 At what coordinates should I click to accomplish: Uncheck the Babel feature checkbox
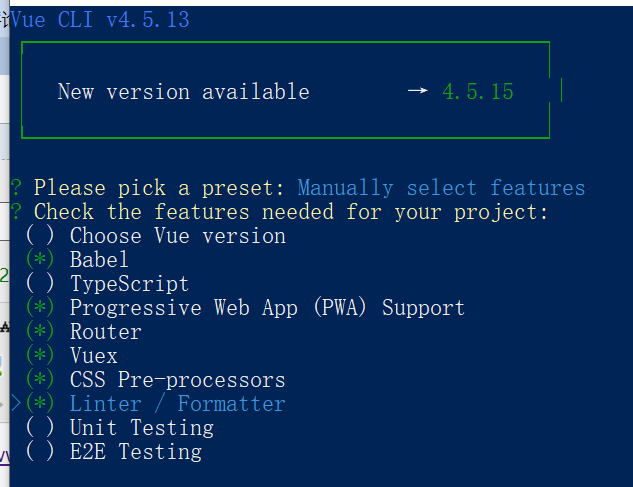click(x=40, y=261)
